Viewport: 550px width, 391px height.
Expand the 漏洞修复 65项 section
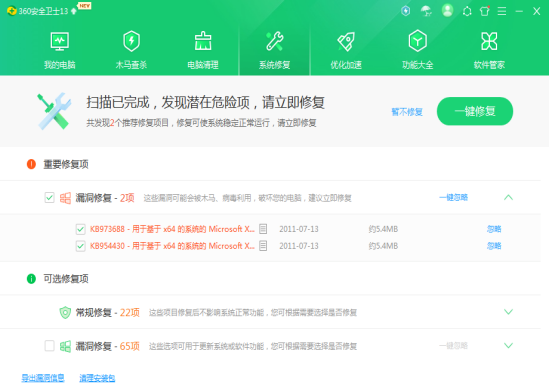[x=508, y=346]
